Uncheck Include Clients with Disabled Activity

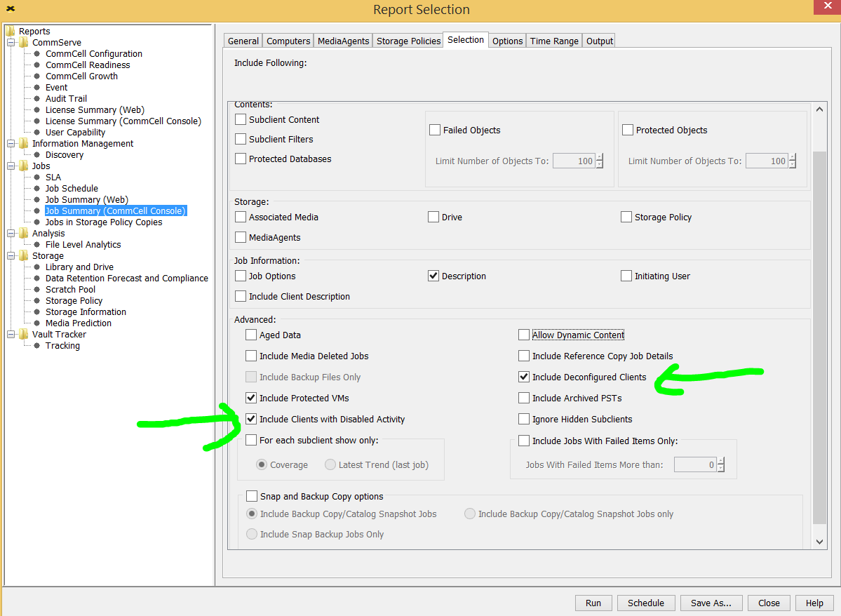(x=251, y=419)
